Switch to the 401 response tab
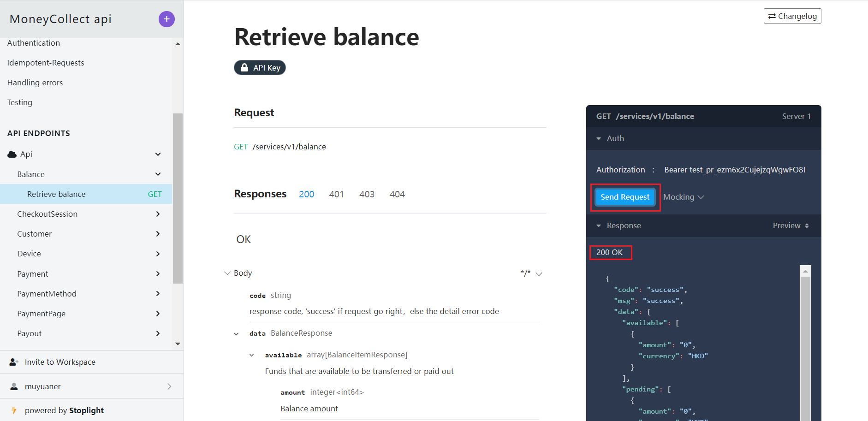The height and width of the screenshot is (421, 868). pos(336,194)
